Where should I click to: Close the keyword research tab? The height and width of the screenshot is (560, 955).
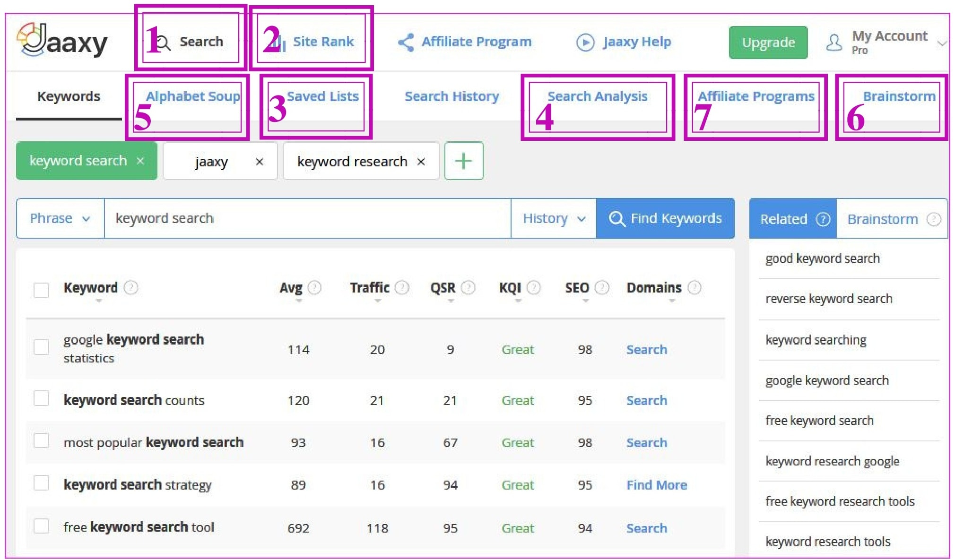click(x=421, y=162)
